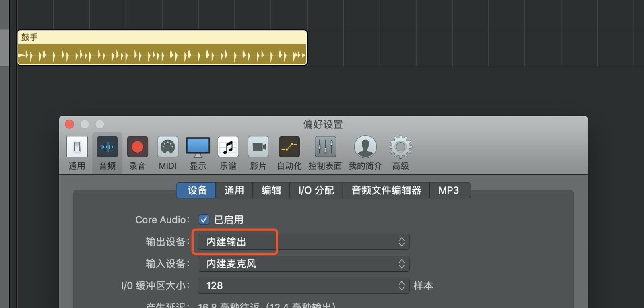Open the 高级 (Advanced) preferences gear
The image size is (644, 308).
coord(400,153)
